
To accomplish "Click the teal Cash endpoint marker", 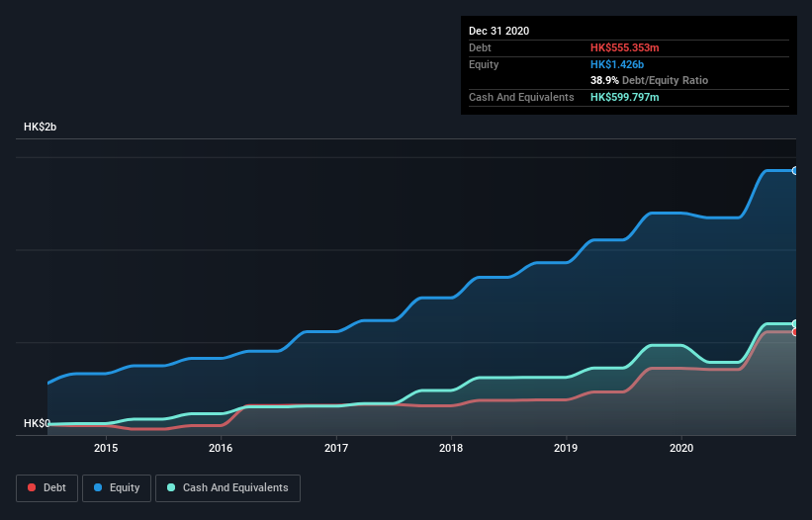I will click(795, 324).
